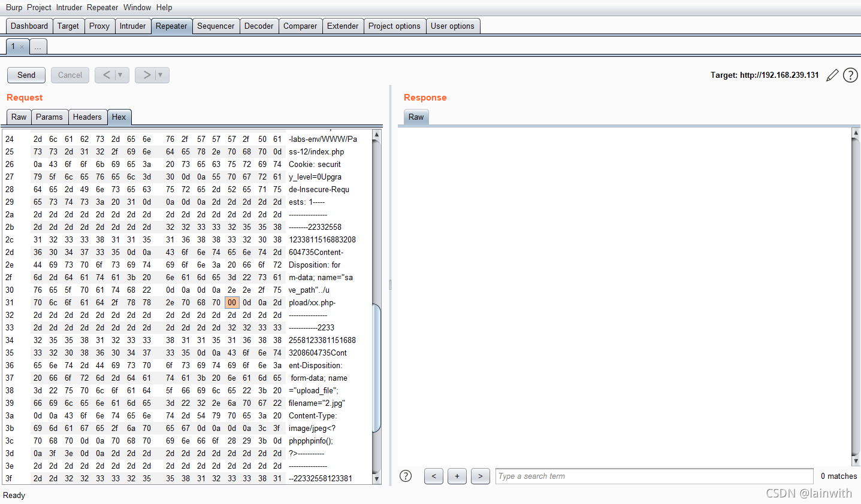Click ASCII text 'Disposition: for' in row 2e
Image resolution: width=861 pixels, height=504 pixels.
(x=315, y=265)
